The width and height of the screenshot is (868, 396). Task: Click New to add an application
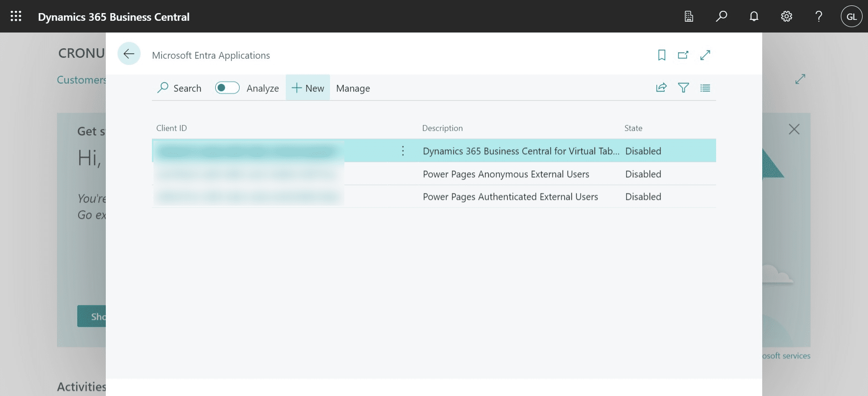(x=308, y=89)
